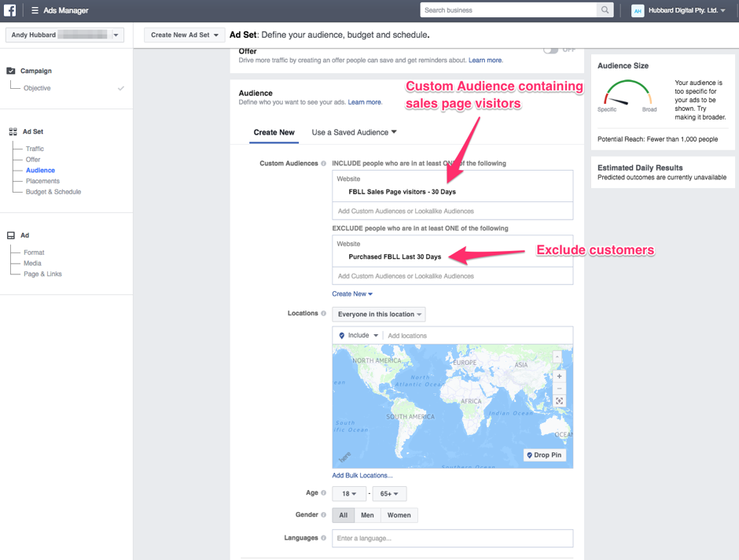
Task: Go to Objective in sidebar
Action: point(37,88)
